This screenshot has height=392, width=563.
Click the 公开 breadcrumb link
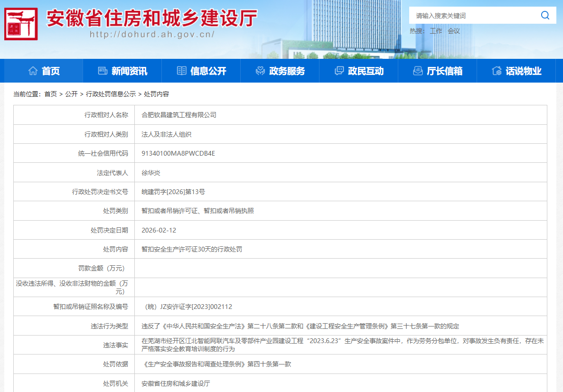tap(71, 94)
